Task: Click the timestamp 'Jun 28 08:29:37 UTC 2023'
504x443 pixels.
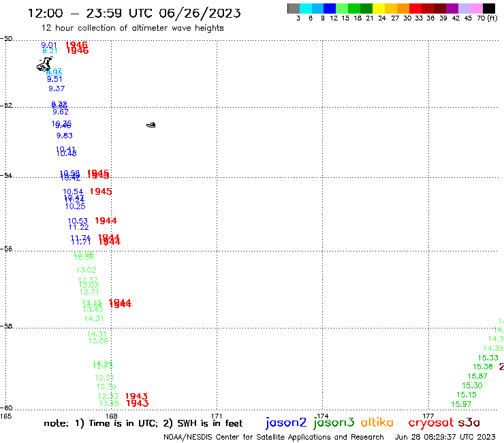Action: coord(445,437)
